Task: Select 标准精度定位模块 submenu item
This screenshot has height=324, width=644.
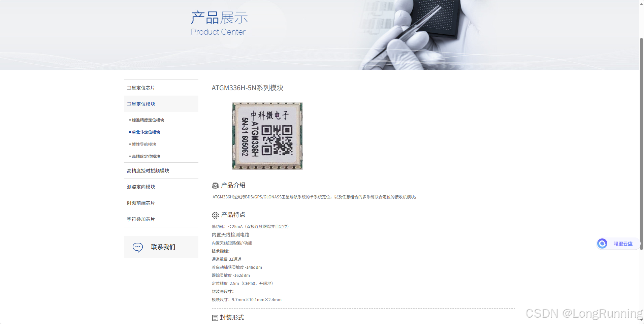Action: point(148,120)
